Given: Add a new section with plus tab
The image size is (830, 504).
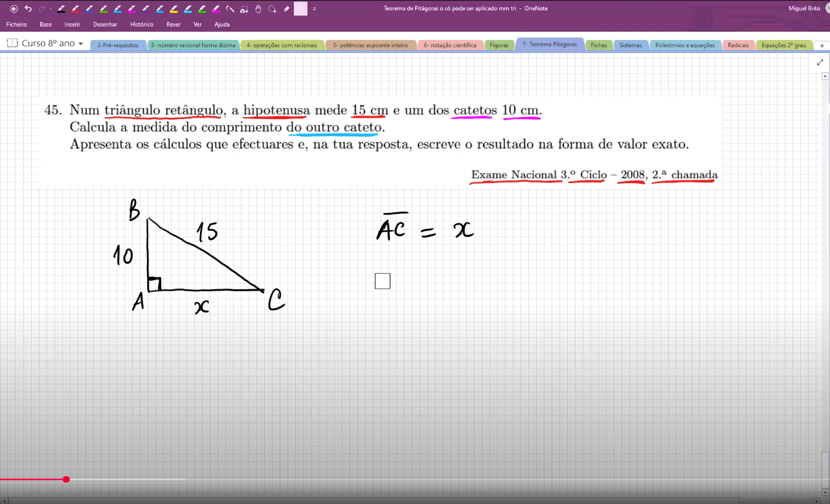Looking at the screenshot, I should [822, 46].
